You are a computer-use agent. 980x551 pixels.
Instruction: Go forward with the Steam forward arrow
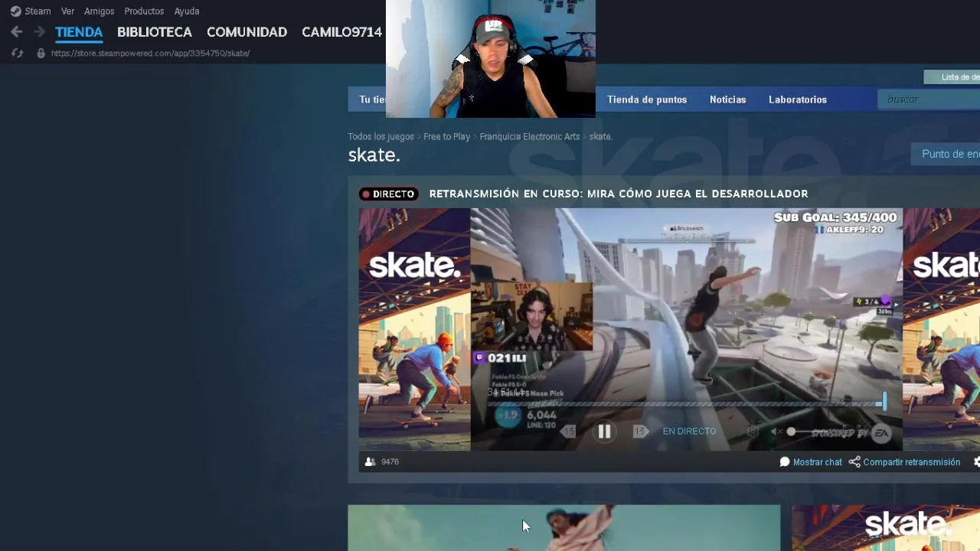pyautogui.click(x=40, y=31)
